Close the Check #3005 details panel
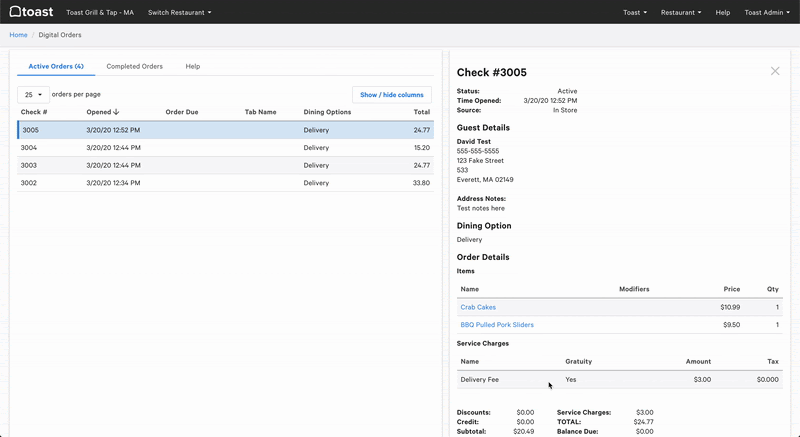The image size is (800, 437). point(774,71)
